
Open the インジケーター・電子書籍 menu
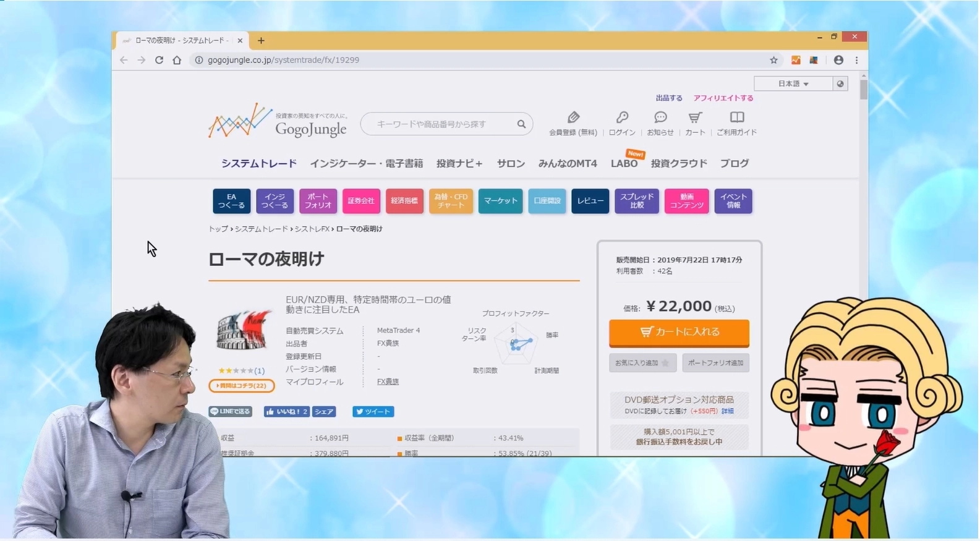coord(367,163)
